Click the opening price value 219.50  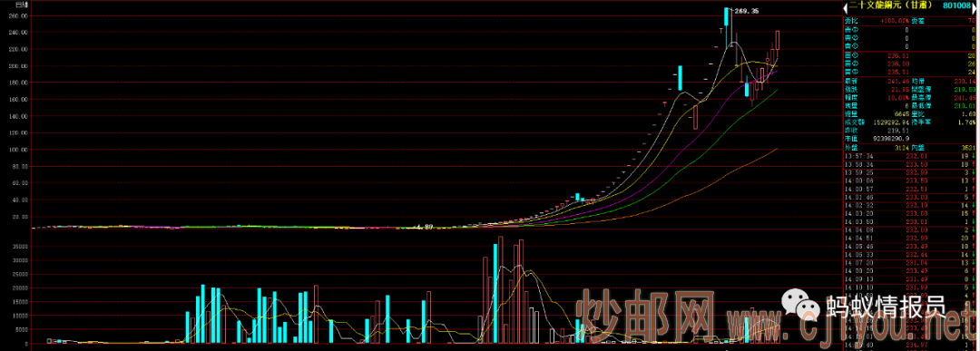965,89
